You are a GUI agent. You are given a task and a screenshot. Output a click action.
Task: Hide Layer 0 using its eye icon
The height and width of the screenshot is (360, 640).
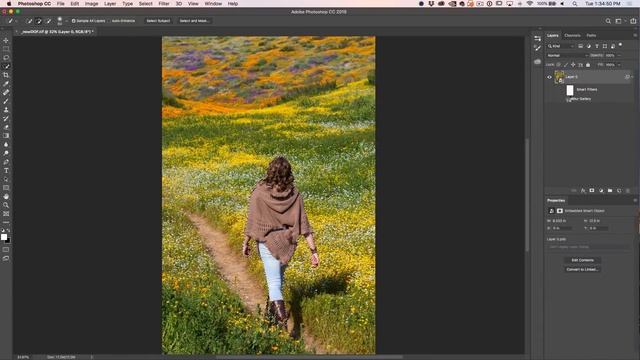pos(549,77)
